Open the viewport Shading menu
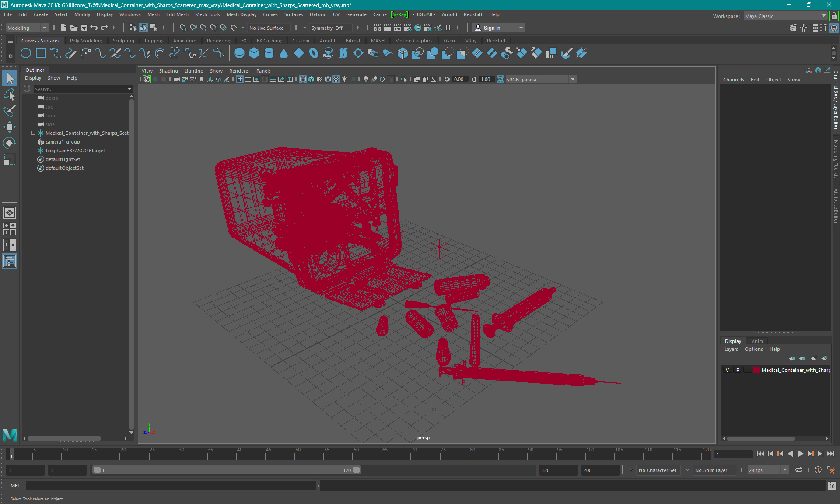 (x=168, y=71)
